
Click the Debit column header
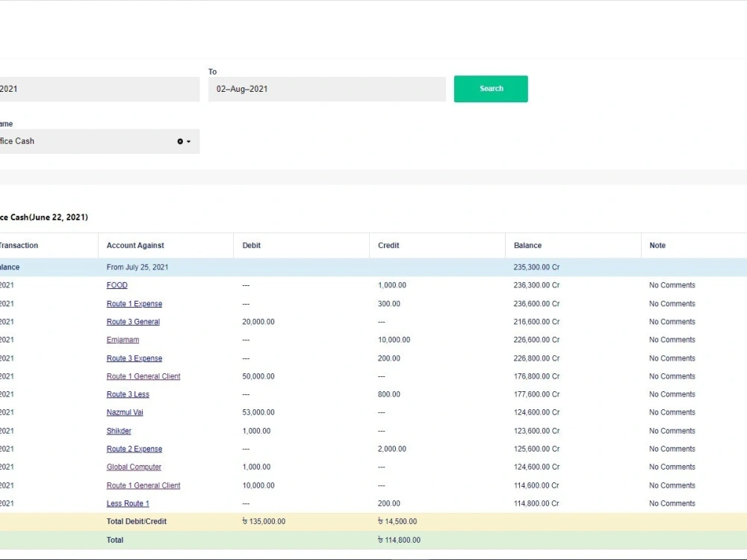(252, 246)
